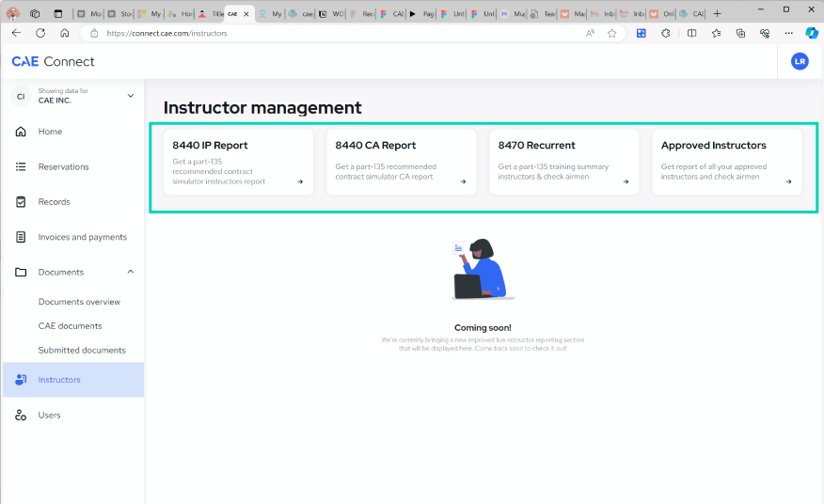Switch to the 'Title' browser tab

coord(210,14)
